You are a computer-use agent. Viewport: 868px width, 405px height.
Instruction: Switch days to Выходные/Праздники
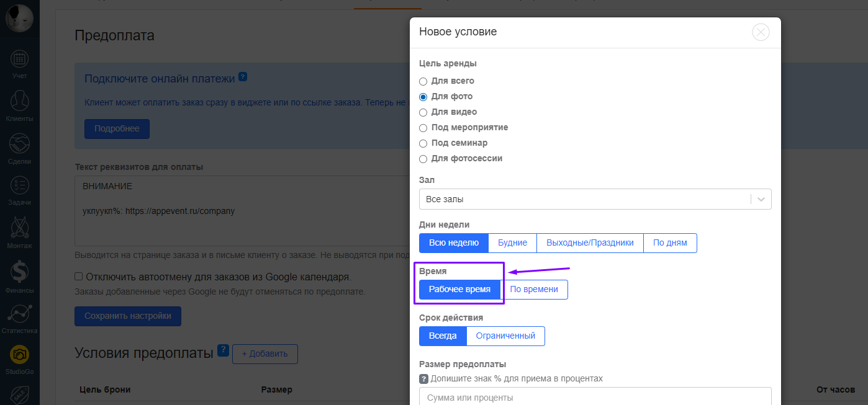[590, 243]
